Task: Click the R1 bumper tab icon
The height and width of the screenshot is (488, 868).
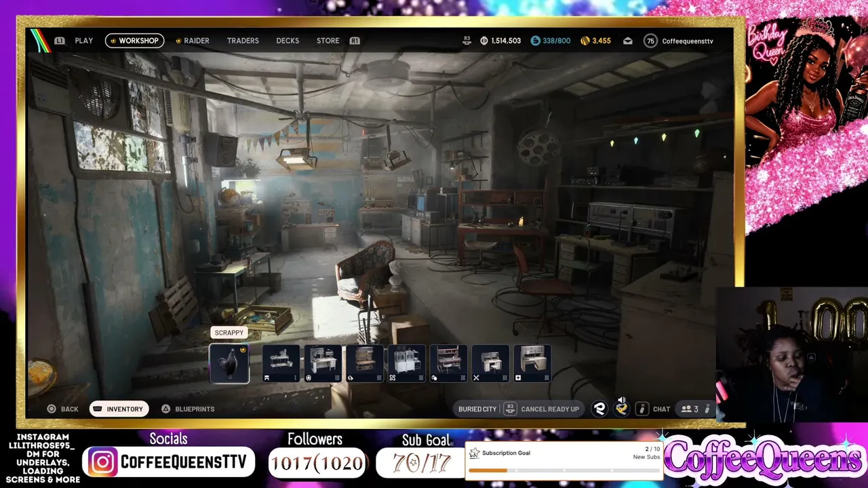Action: point(355,41)
